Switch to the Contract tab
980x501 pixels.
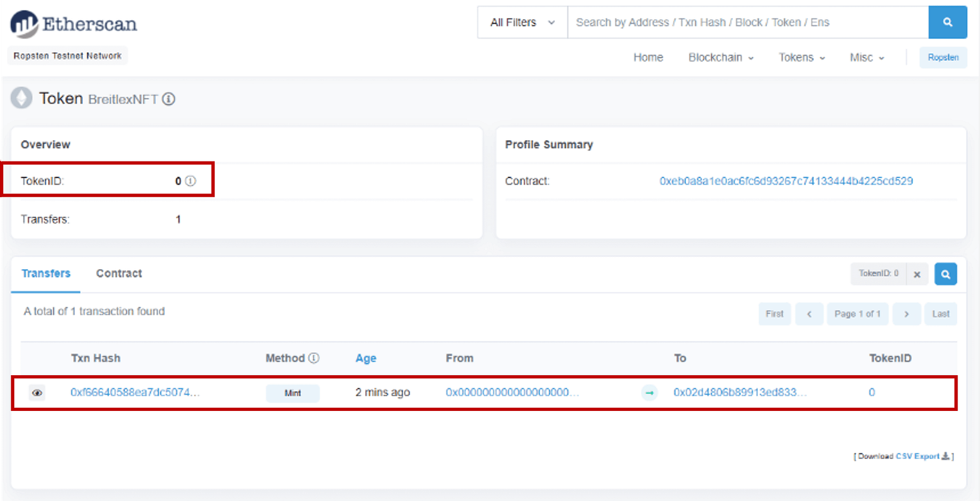click(119, 273)
